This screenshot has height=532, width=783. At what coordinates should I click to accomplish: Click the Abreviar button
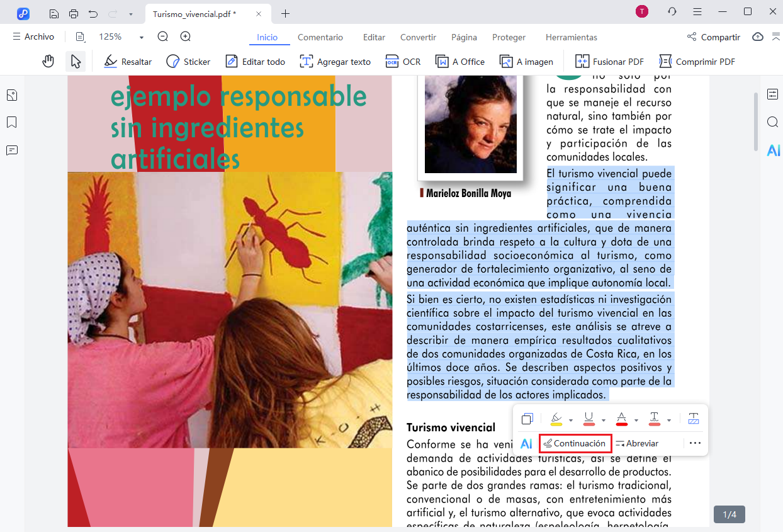637,443
